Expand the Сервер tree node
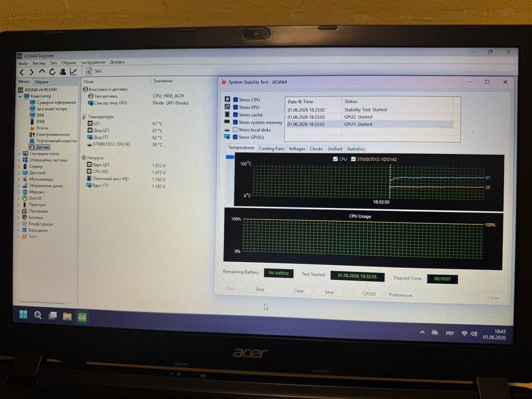 coord(19,166)
